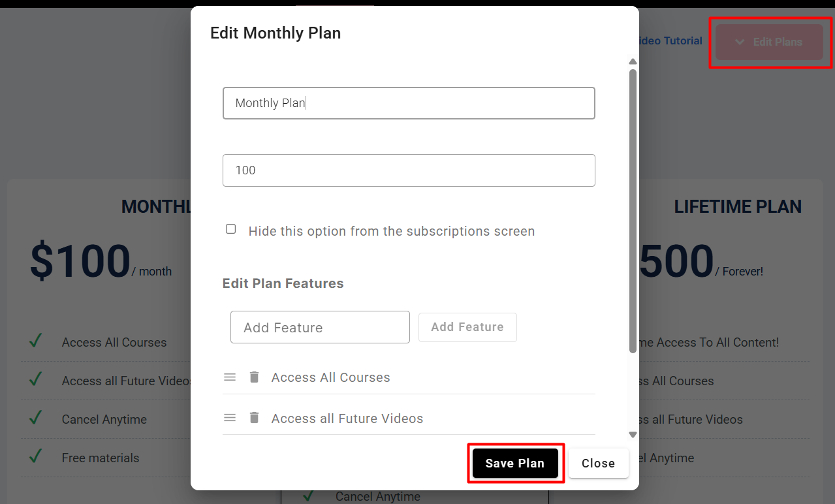
Task: Click drag handle for Access all Future Videos
Action: tap(230, 418)
